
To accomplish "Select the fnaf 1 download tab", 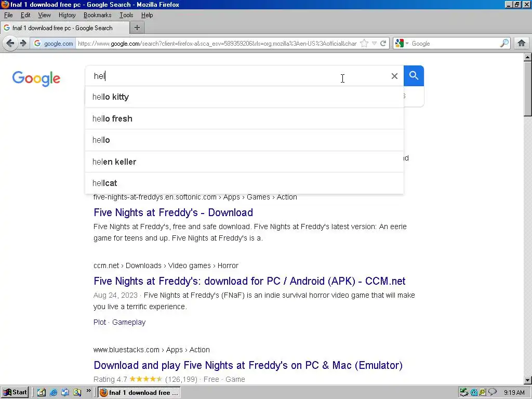I will pos(64,28).
